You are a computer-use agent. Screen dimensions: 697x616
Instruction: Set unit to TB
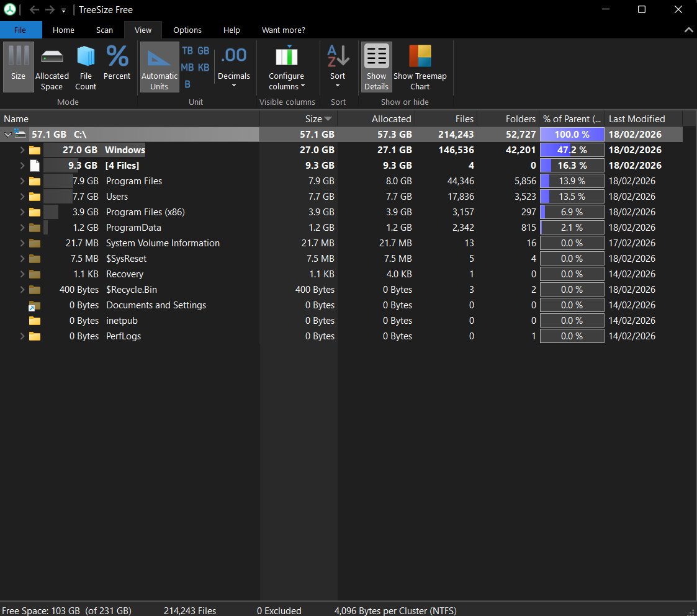[187, 51]
